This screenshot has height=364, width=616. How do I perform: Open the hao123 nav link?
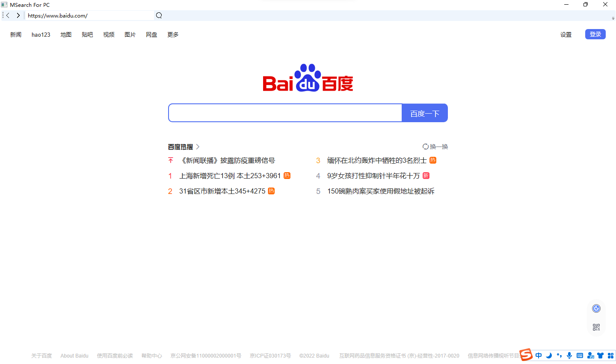click(41, 35)
